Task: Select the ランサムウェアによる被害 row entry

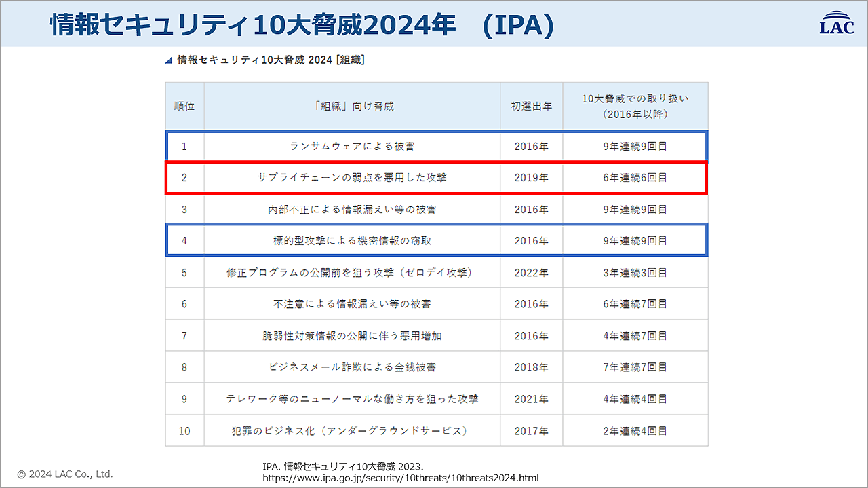Action: point(352,146)
